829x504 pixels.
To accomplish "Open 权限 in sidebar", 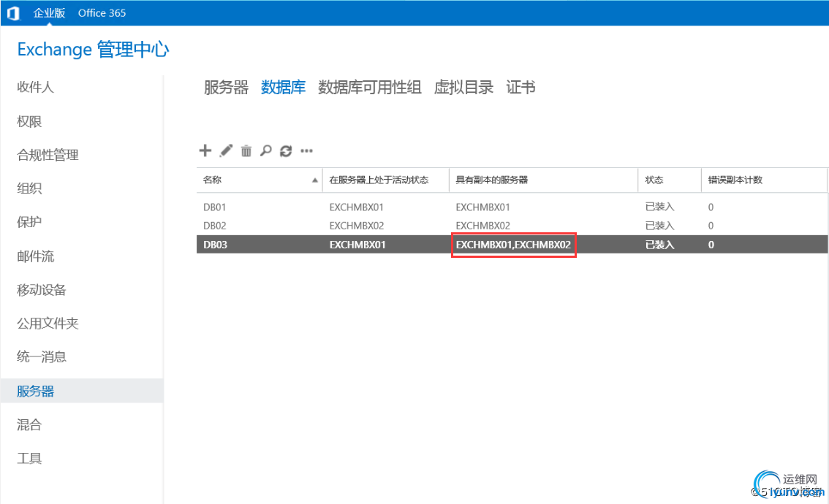I will [29, 121].
